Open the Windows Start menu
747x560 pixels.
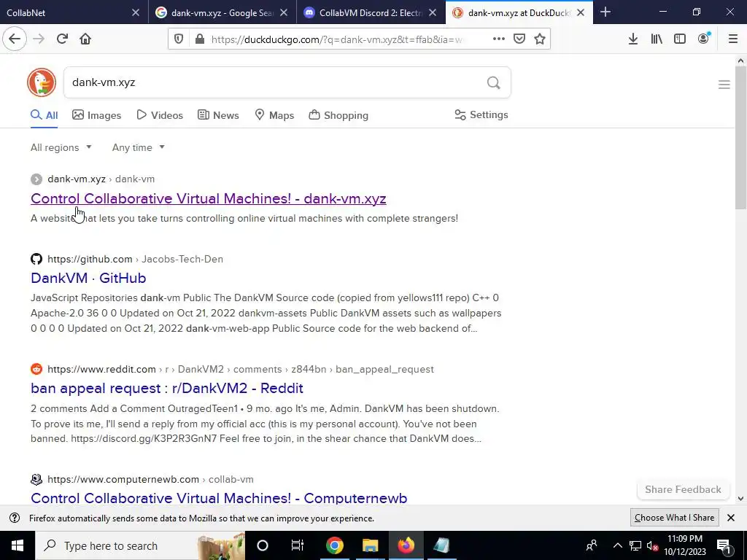pyautogui.click(x=18, y=545)
